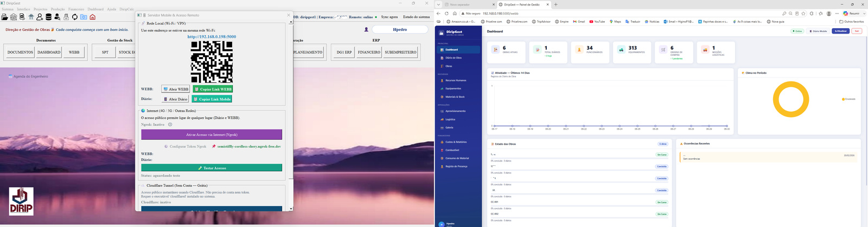This screenshot has height=227, width=868.
Task: Open Outros favoritos bookmarks folder
Action: [x=852, y=22]
